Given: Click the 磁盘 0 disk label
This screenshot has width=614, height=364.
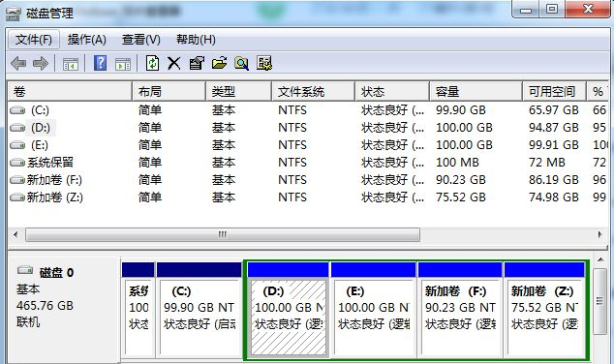Looking at the screenshot, I should click(x=56, y=272).
